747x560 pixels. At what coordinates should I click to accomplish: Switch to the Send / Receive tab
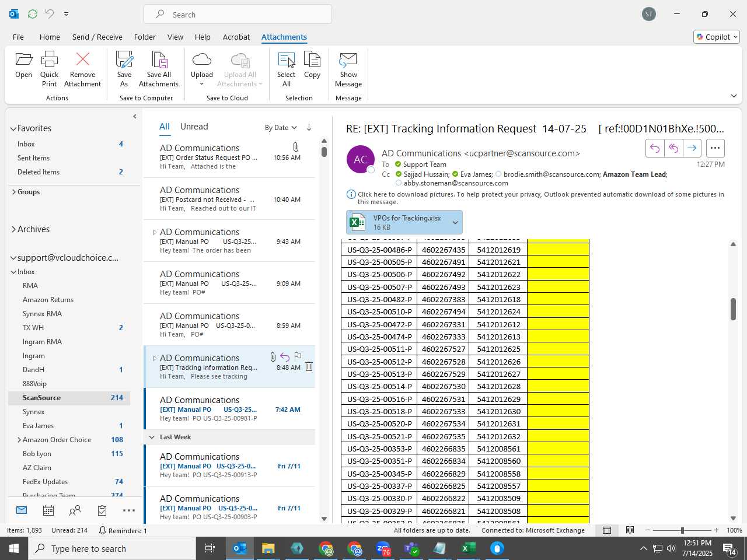97,37
